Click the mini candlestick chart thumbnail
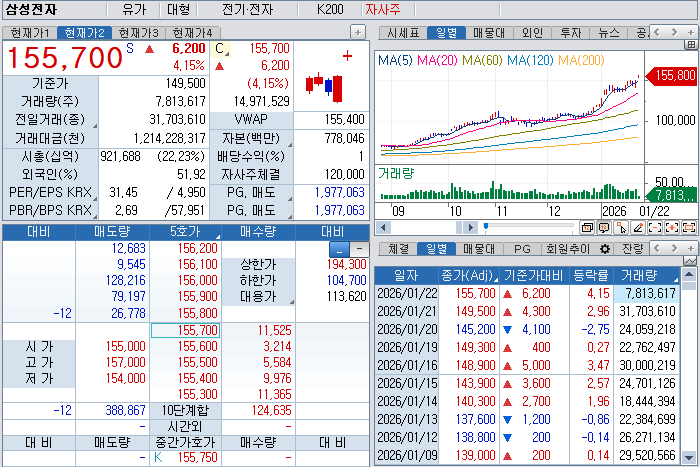Screen dimensions: 700x467 click(x=324, y=86)
